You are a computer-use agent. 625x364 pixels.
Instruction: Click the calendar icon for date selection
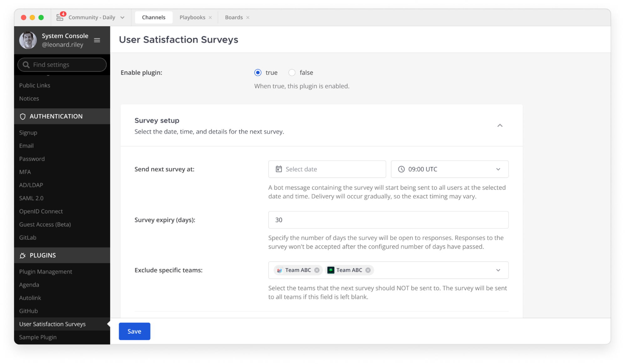(x=279, y=169)
